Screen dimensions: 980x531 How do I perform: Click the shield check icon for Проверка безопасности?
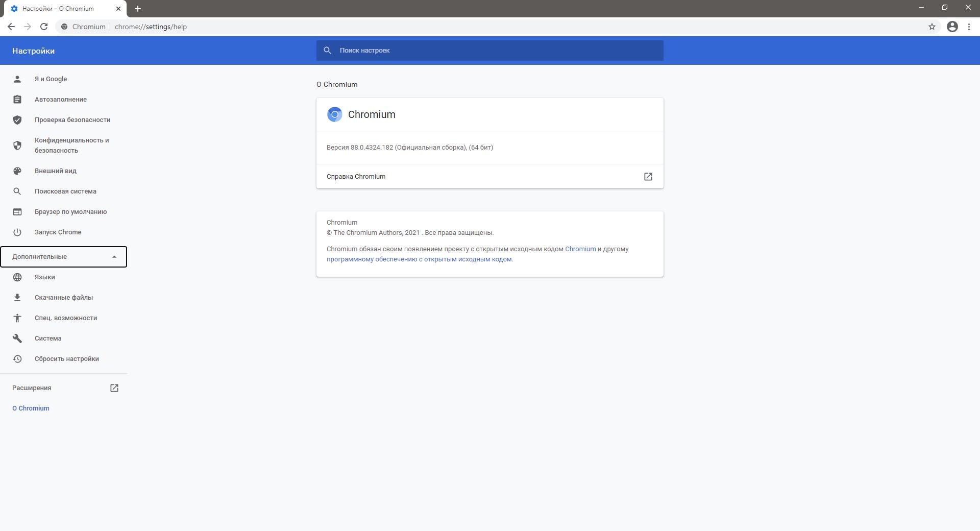17,119
